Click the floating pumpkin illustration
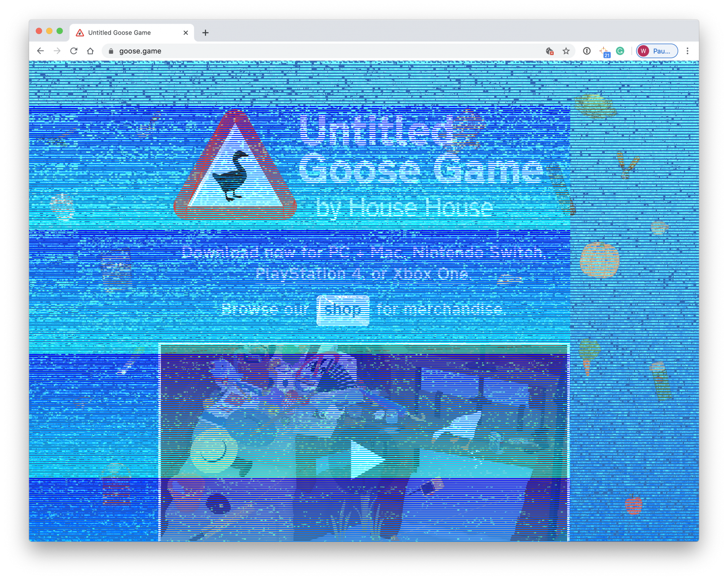This screenshot has width=728, height=580. tap(600, 260)
